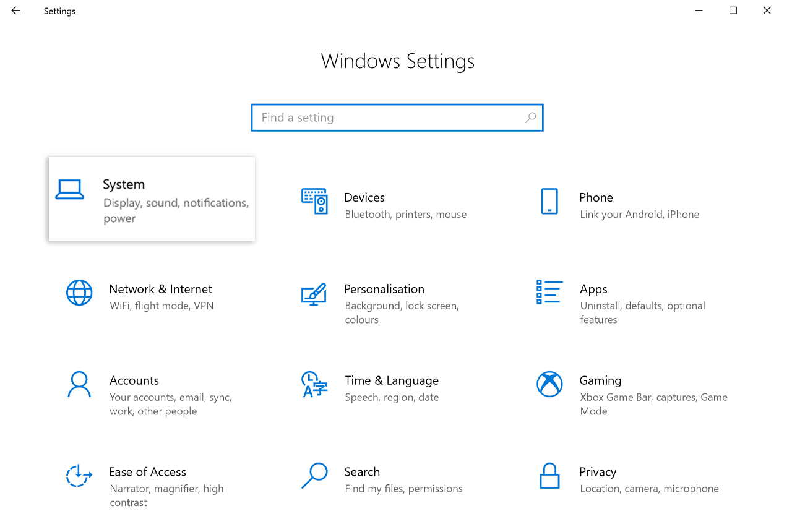Open the Gaming Xbox icon
Viewport: 792px width, 532px height.
click(x=549, y=384)
